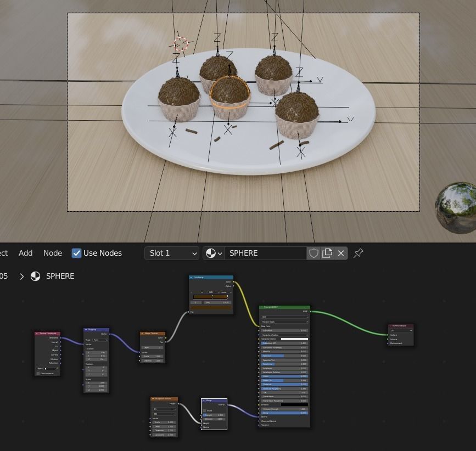The image size is (476, 451).
Task: Toggle the pin icon in node editor header
Action: pyautogui.click(x=358, y=253)
